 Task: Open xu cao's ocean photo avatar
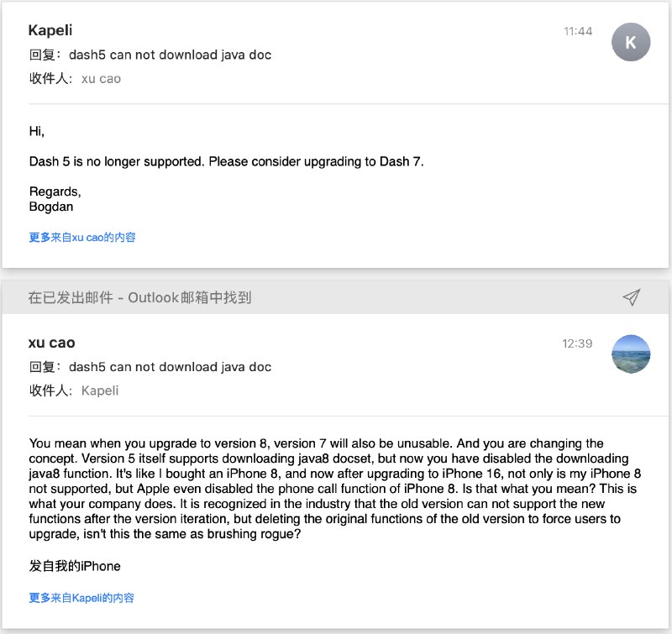click(631, 354)
